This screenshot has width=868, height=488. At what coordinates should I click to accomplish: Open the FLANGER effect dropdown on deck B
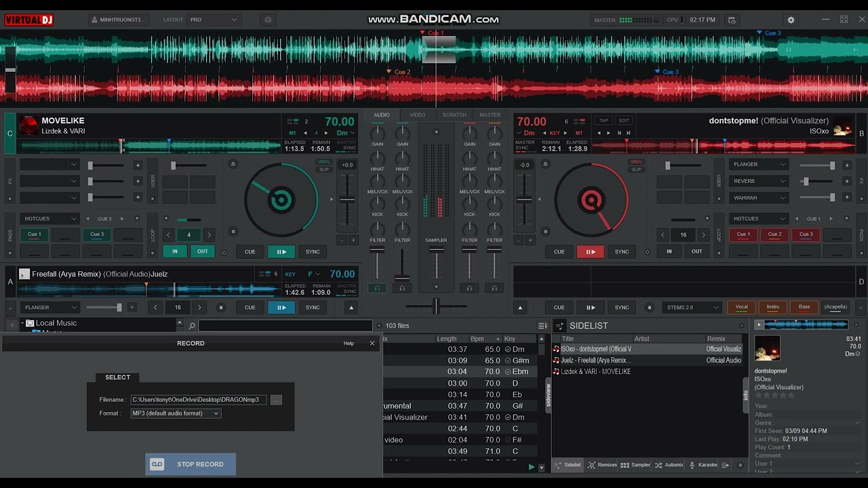[759, 165]
